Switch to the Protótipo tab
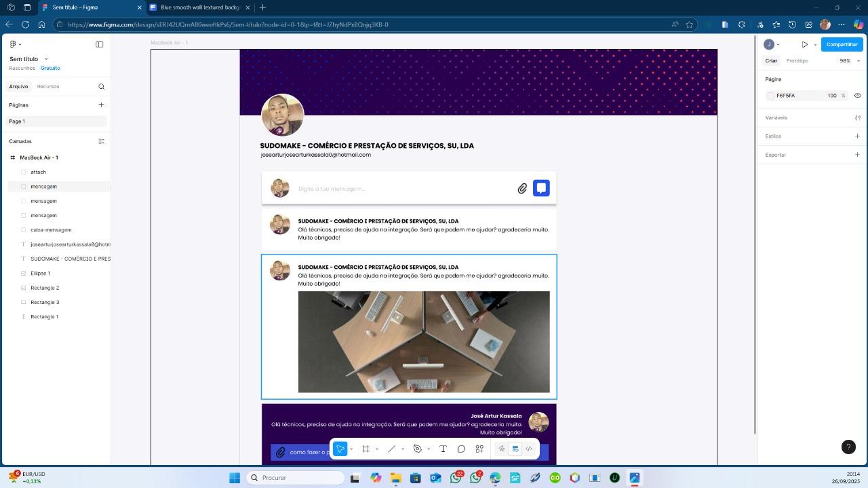This screenshot has width=868, height=488. click(797, 61)
